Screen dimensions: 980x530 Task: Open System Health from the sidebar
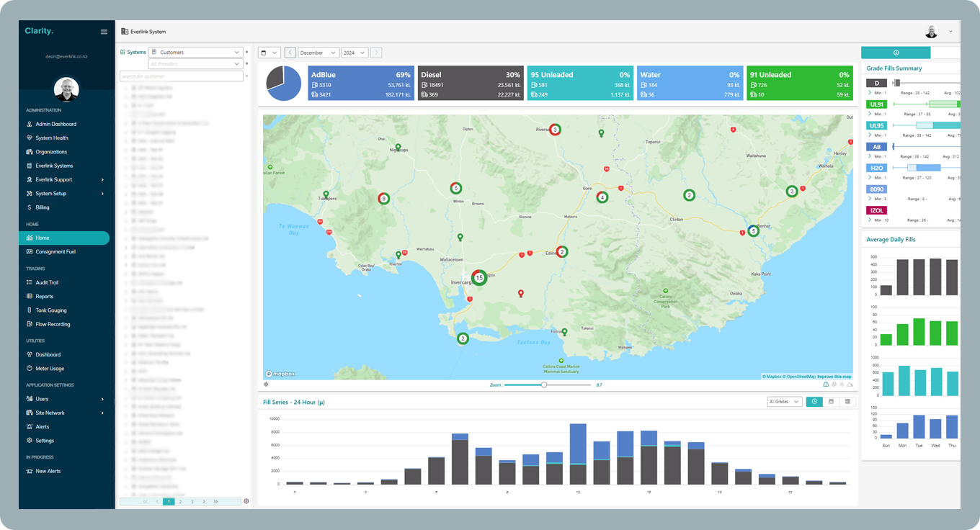coord(52,138)
